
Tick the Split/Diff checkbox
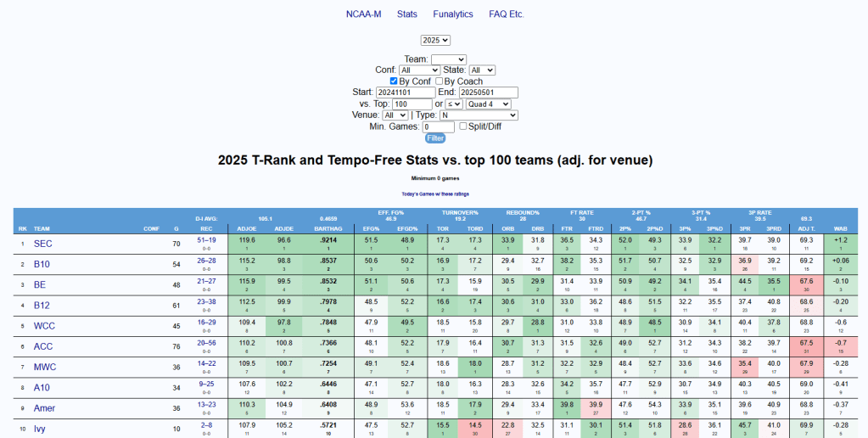coord(463,126)
